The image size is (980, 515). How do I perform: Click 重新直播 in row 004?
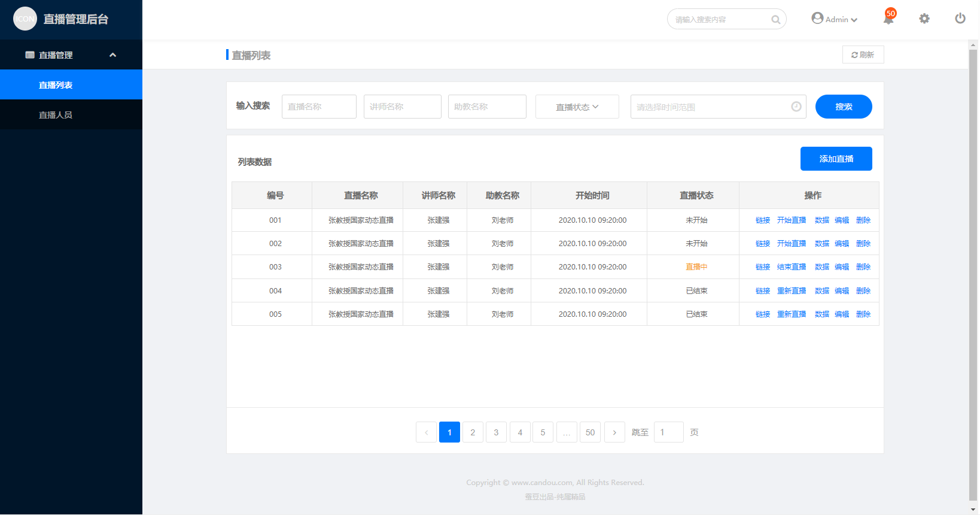coord(792,291)
